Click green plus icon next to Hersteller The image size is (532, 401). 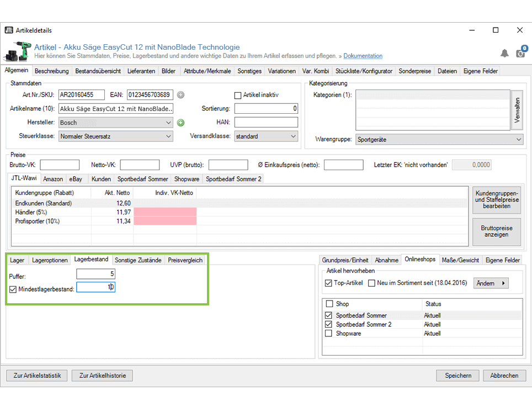(x=180, y=123)
